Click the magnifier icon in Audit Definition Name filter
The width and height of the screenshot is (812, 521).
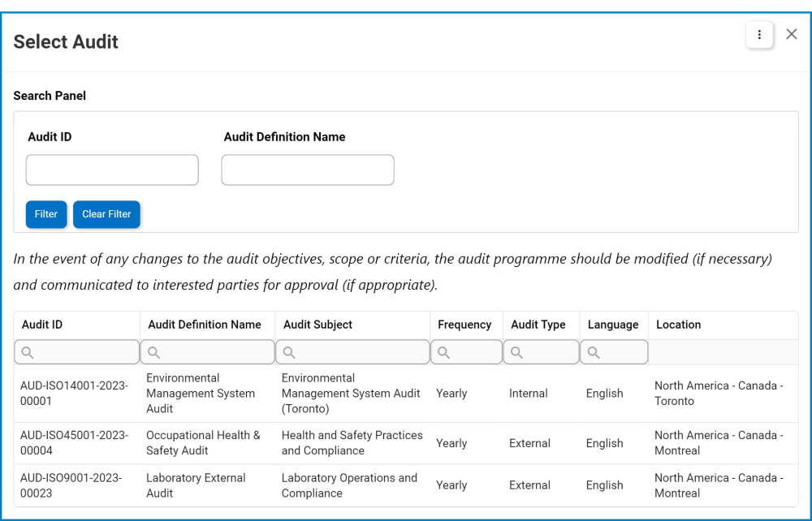point(154,351)
